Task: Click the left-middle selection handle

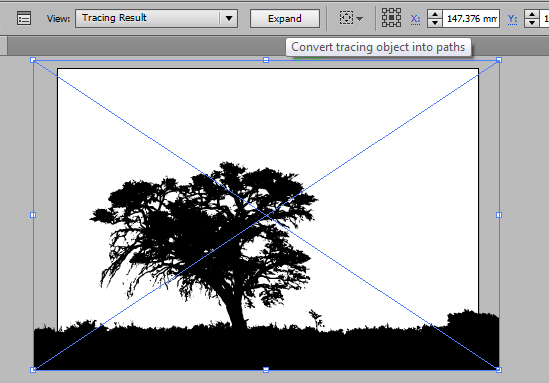Action: [x=33, y=215]
